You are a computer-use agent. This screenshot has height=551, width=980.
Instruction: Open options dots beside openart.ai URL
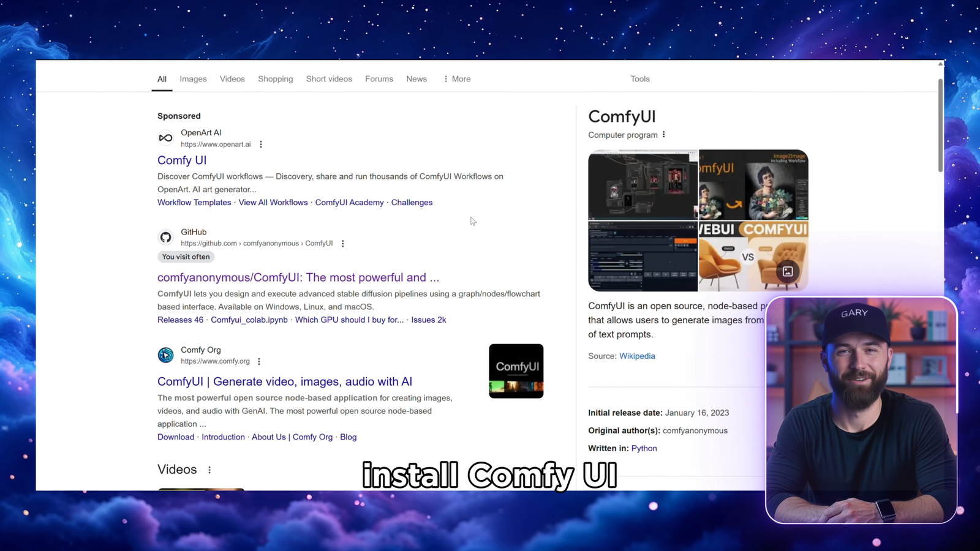click(x=261, y=144)
